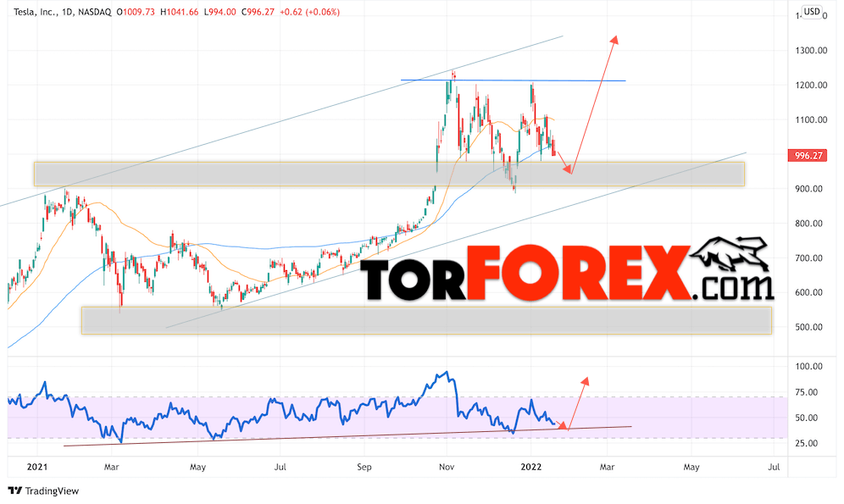Viewport: 844px width, 504px height.
Task: Click the Nov time axis label
Action: [447, 467]
